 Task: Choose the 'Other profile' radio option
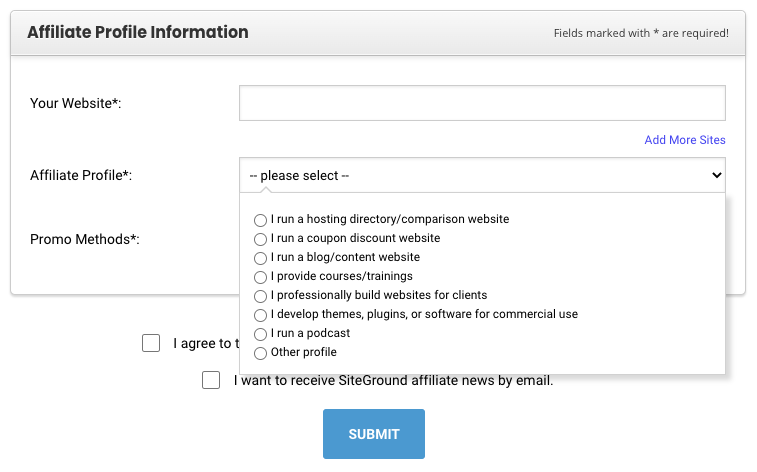(x=261, y=353)
